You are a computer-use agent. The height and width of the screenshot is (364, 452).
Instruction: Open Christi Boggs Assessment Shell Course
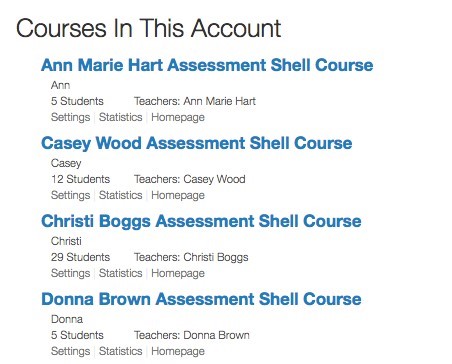201,221
